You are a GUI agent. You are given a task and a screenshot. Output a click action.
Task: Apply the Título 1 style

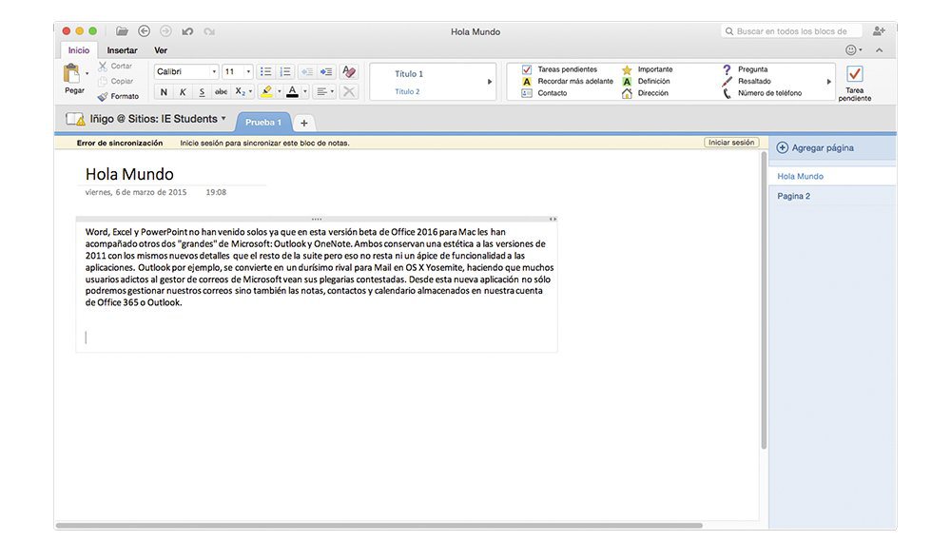tap(409, 73)
